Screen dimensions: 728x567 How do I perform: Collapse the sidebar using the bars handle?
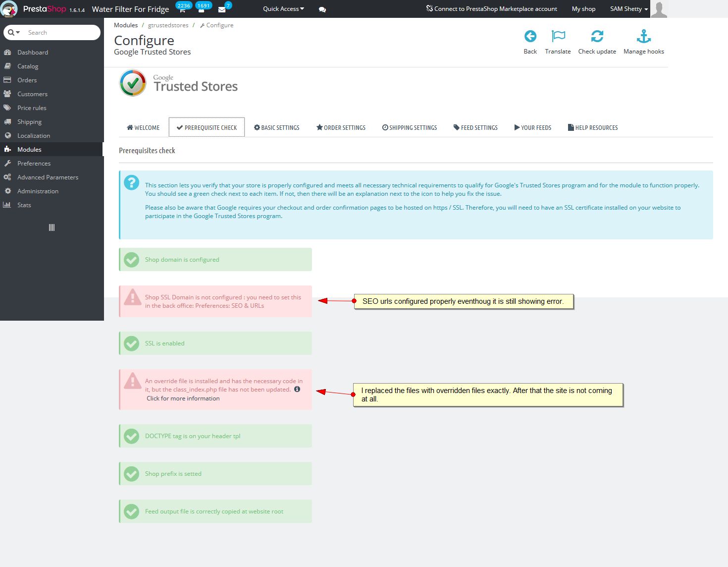pyautogui.click(x=52, y=227)
